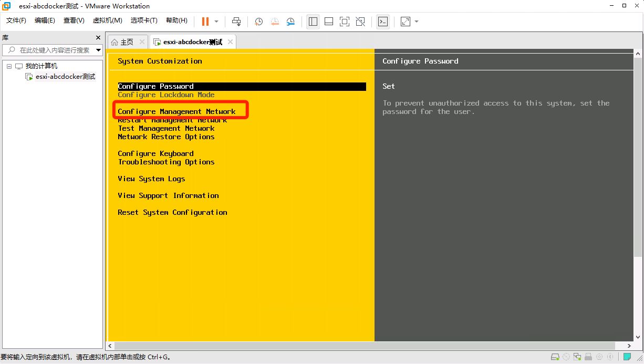The width and height of the screenshot is (644, 364).
Task: Close the esxi-abcdocker测试 tab
Action: click(x=230, y=42)
